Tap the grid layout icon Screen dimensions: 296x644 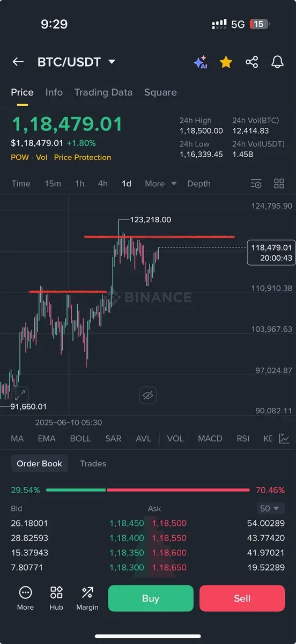point(279,184)
